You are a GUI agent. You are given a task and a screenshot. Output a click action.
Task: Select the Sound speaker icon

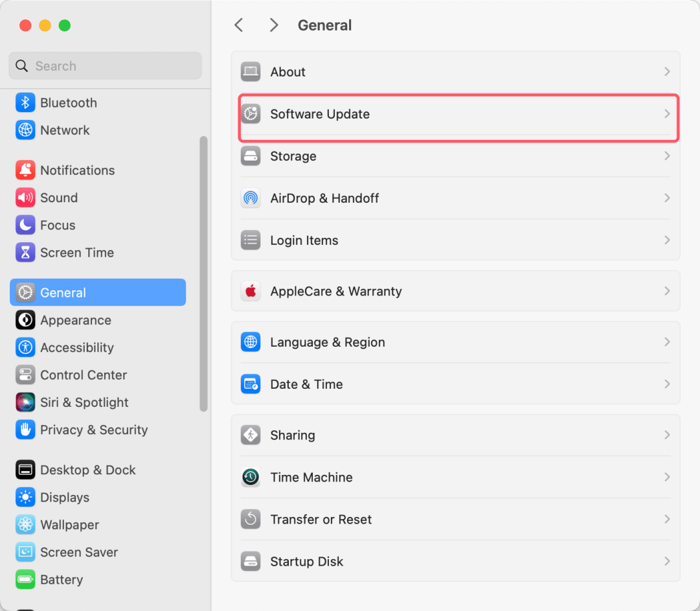coord(25,198)
